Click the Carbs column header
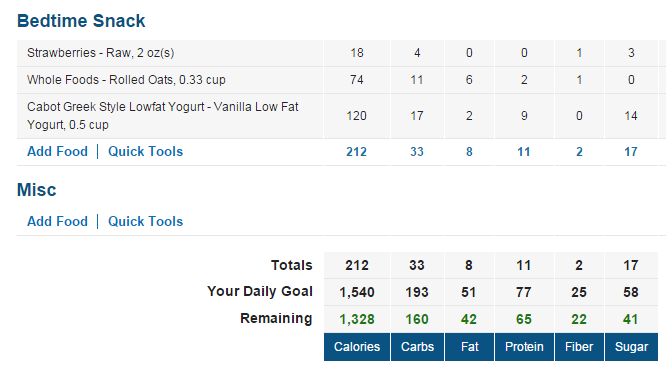 click(417, 347)
